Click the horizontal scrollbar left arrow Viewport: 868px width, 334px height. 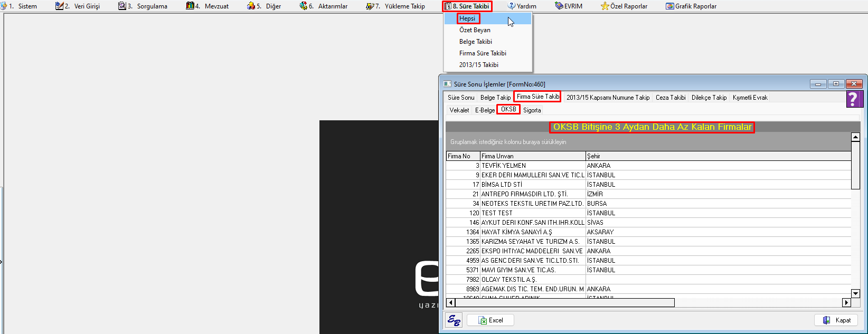click(450, 302)
